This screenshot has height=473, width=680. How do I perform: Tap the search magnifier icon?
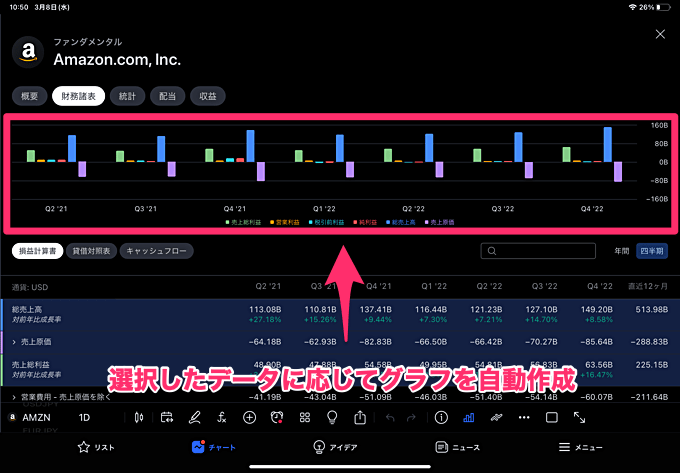[492, 251]
